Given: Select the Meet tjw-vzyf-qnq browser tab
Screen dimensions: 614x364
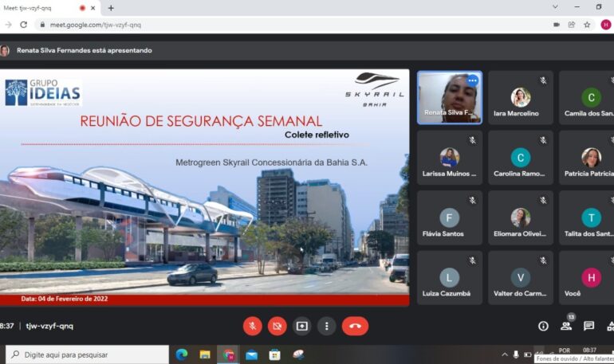Looking at the screenshot, I should coord(40,8).
